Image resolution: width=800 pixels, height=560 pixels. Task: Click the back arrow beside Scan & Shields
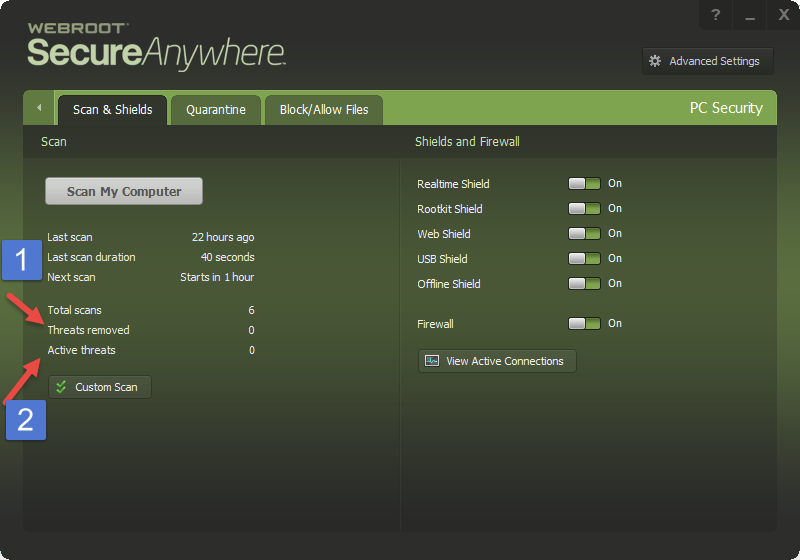[x=39, y=108]
